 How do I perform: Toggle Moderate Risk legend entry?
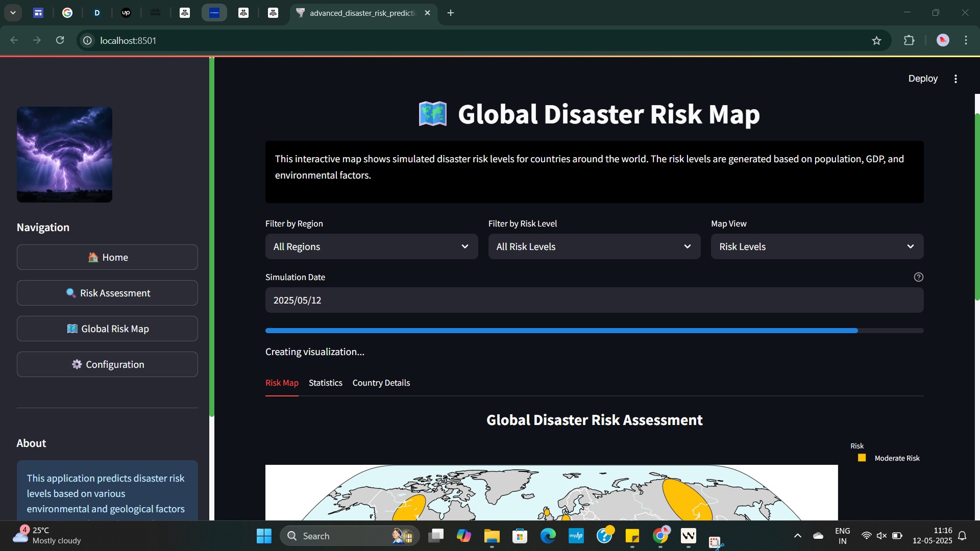tap(897, 458)
